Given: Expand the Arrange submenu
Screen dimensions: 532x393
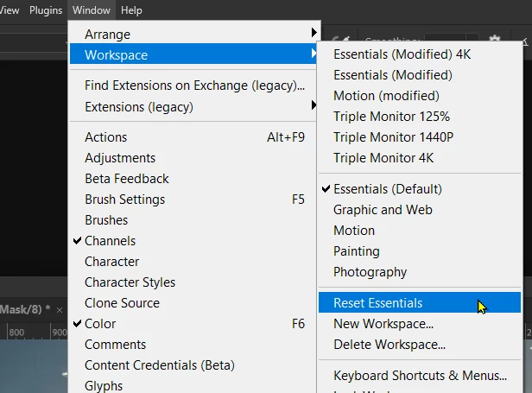Looking at the screenshot, I should click(193, 35).
